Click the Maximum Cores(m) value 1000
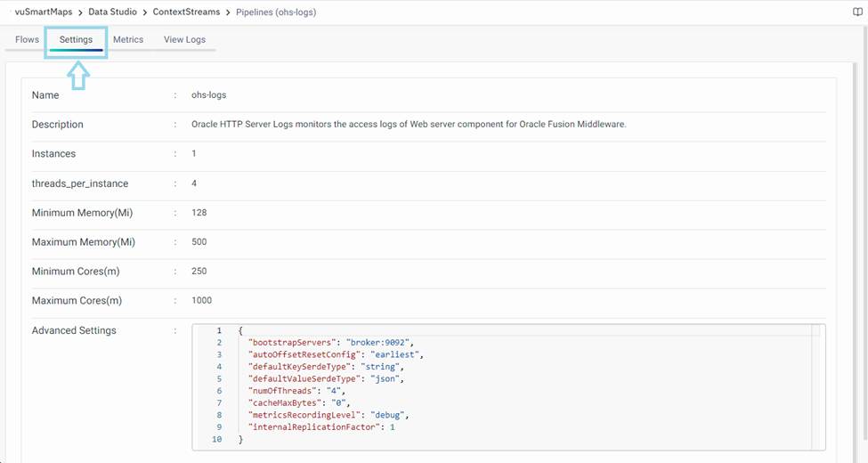Viewport: 868px width, 463px height. point(201,301)
